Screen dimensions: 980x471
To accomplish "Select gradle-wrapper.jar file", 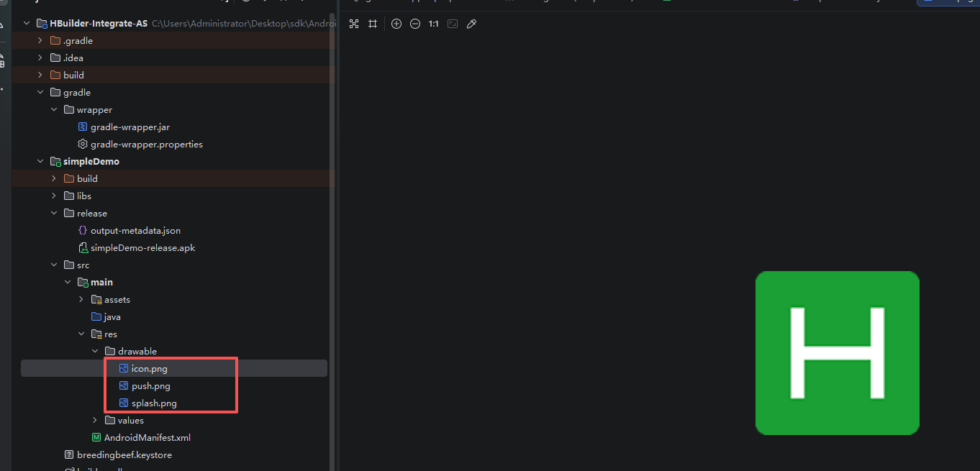I will tap(130, 127).
